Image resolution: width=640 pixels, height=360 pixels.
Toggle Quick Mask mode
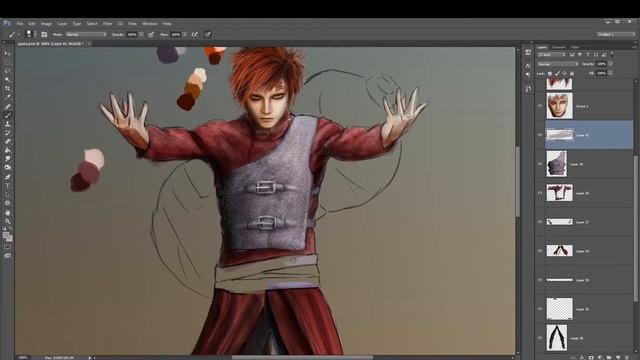point(7,247)
